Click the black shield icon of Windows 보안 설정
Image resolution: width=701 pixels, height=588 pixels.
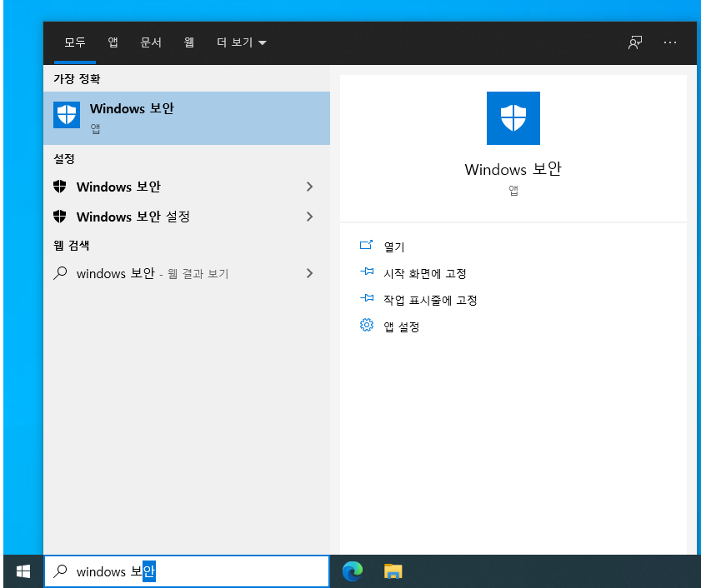pyautogui.click(x=59, y=217)
